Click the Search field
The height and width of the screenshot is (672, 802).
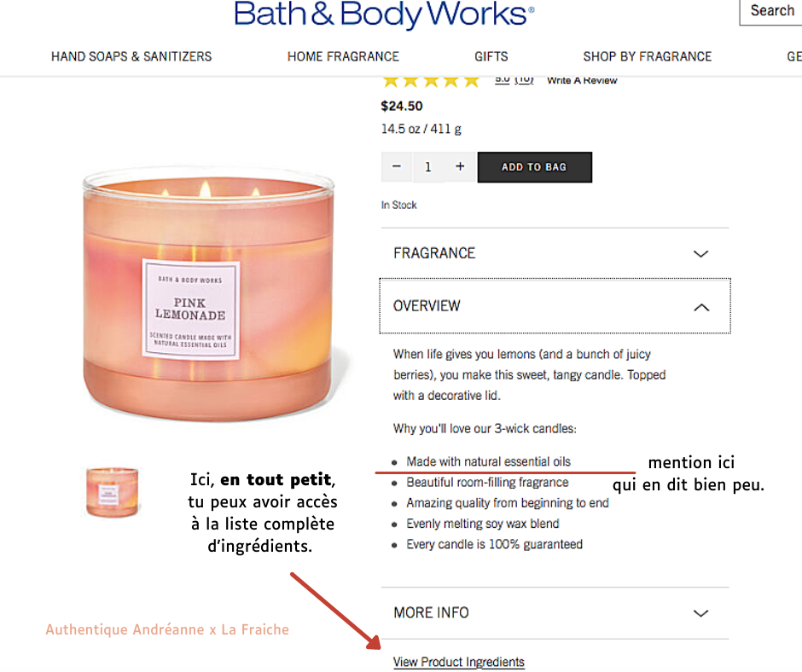770,11
